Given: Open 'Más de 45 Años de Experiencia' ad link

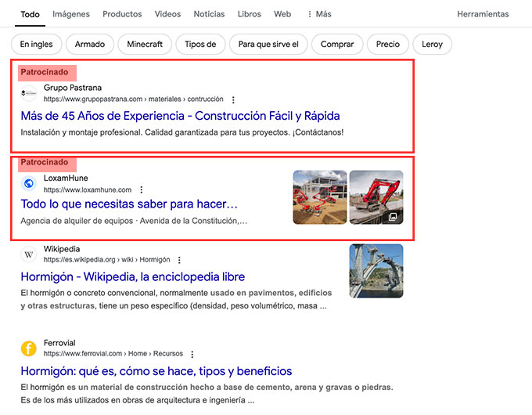Looking at the screenshot, I should point(180,116).
